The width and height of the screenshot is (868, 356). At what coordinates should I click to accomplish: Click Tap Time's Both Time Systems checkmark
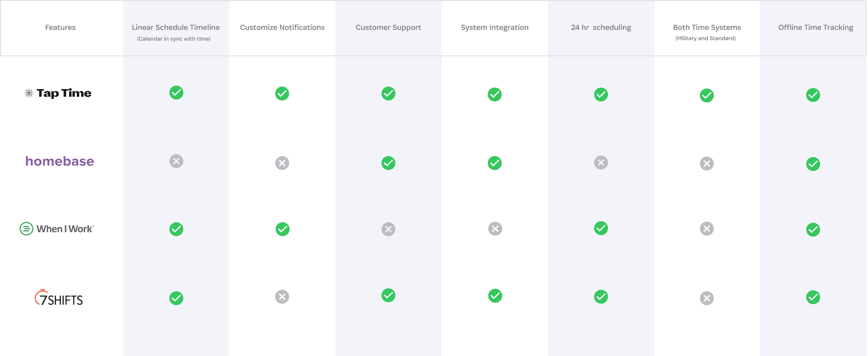tap(707, 95)
